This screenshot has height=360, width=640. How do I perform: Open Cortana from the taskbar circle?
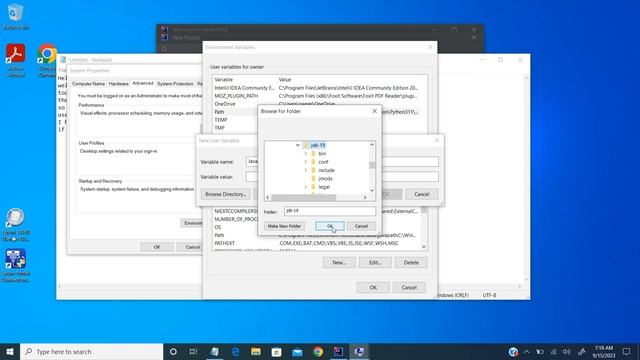point(173,351)
